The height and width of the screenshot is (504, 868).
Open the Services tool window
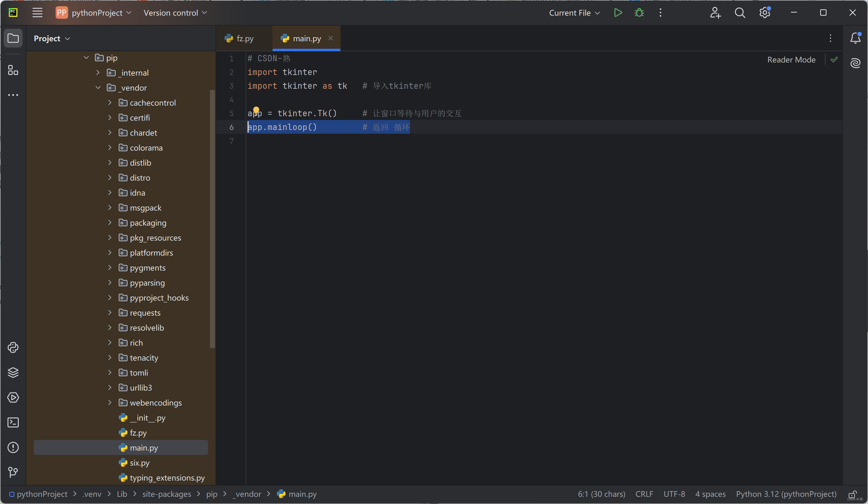click(13, 397)
